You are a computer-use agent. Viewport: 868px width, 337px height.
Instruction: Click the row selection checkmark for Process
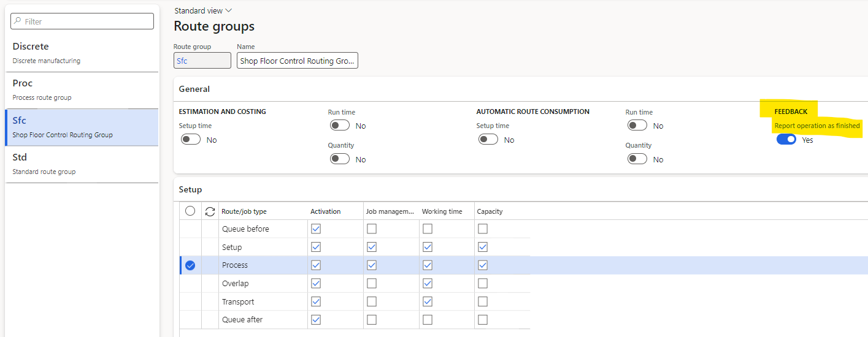tap(190, 265)
